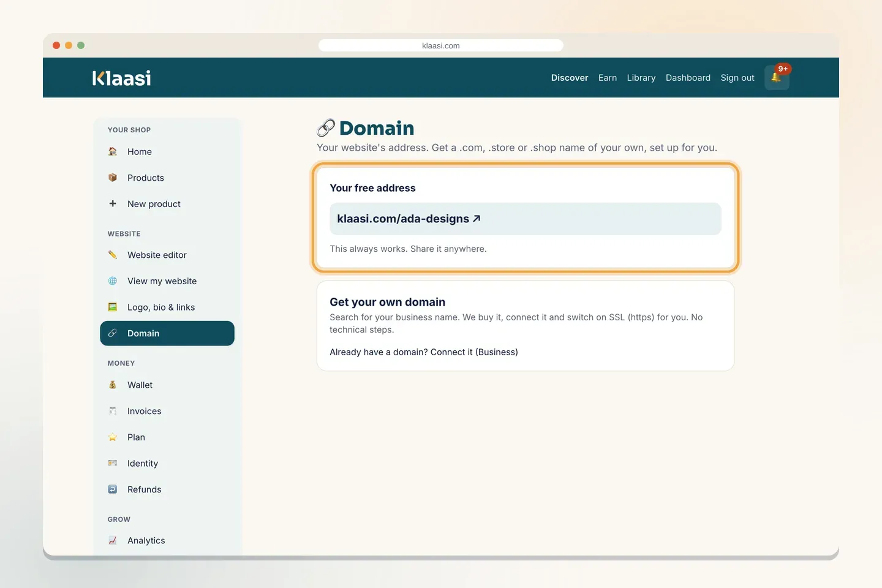Select the Domain sidebar item
Viewport: 882px width, 588px height.
pyautogui.click(x=167, y=333)
